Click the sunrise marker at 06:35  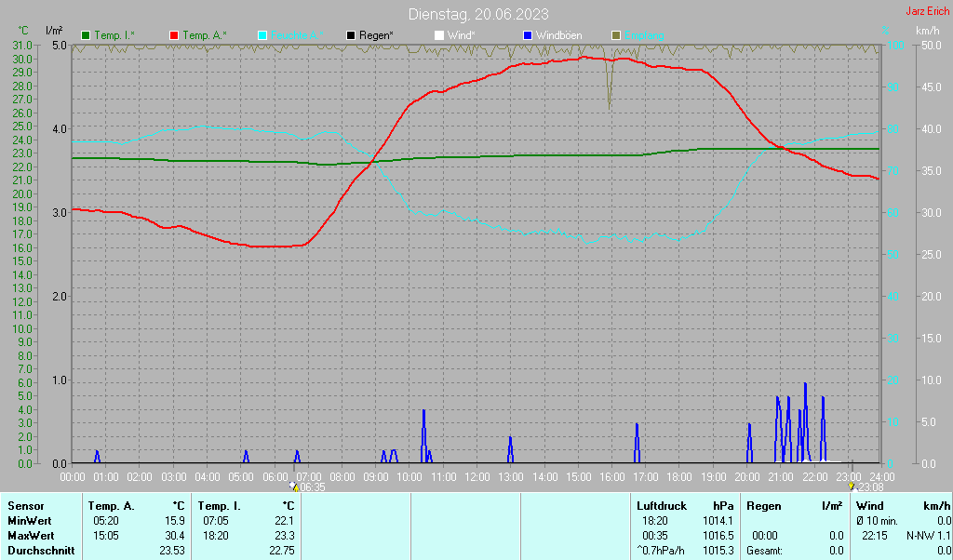(296, 486)
